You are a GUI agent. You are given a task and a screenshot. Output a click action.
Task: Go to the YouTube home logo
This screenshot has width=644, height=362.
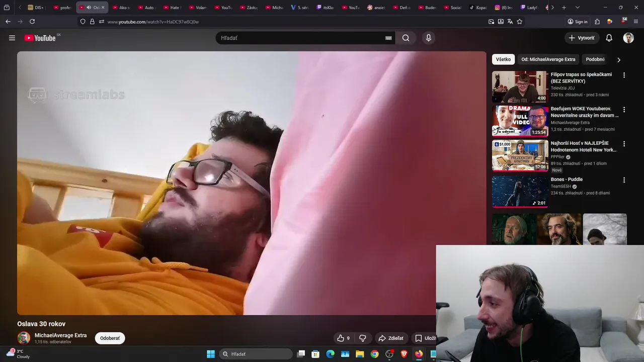coord(40,38)
